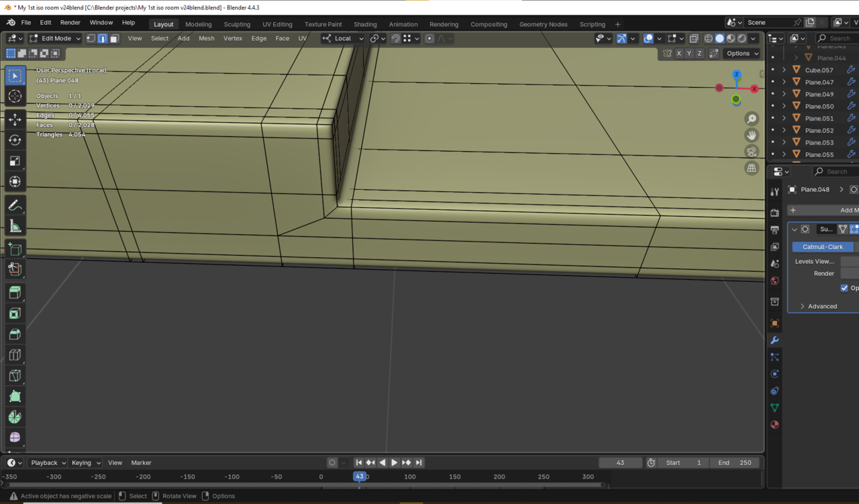859x504 pixels.
Task: Select the Bevel tool
Action: coord(15,334)
